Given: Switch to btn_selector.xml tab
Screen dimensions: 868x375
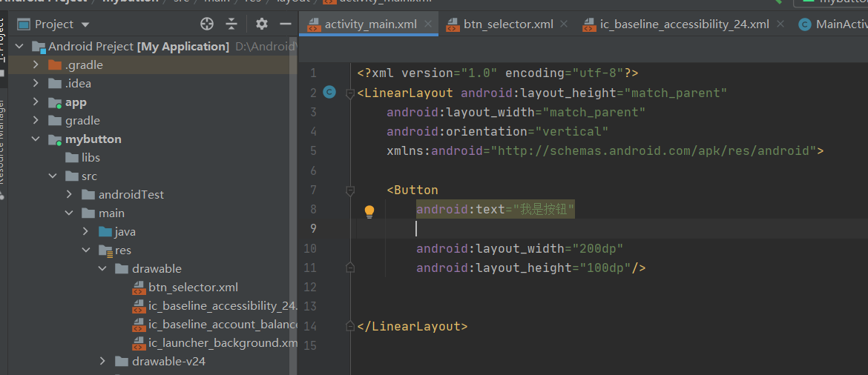Looking at the screenshot, I should tap(507, 24).
